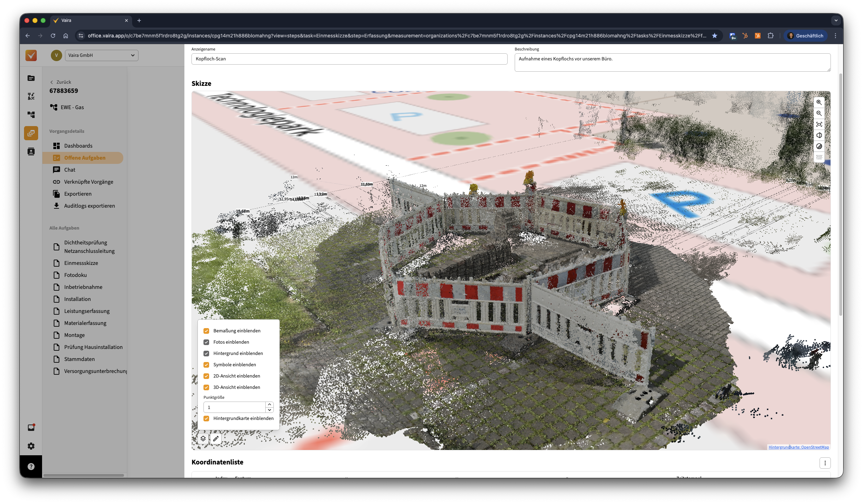Toggle the Fotos einblenden checkbox

[206, 342]
